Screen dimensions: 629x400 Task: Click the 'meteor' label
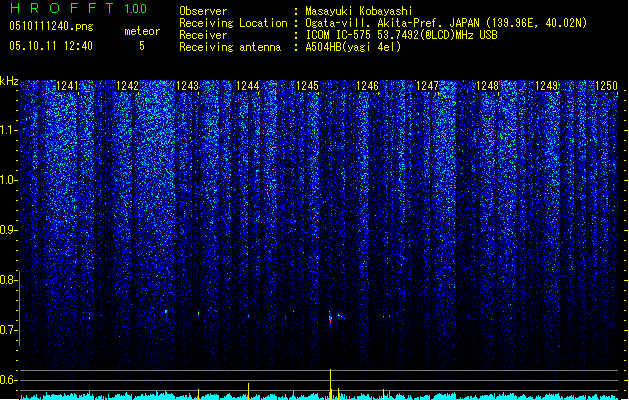142,31
